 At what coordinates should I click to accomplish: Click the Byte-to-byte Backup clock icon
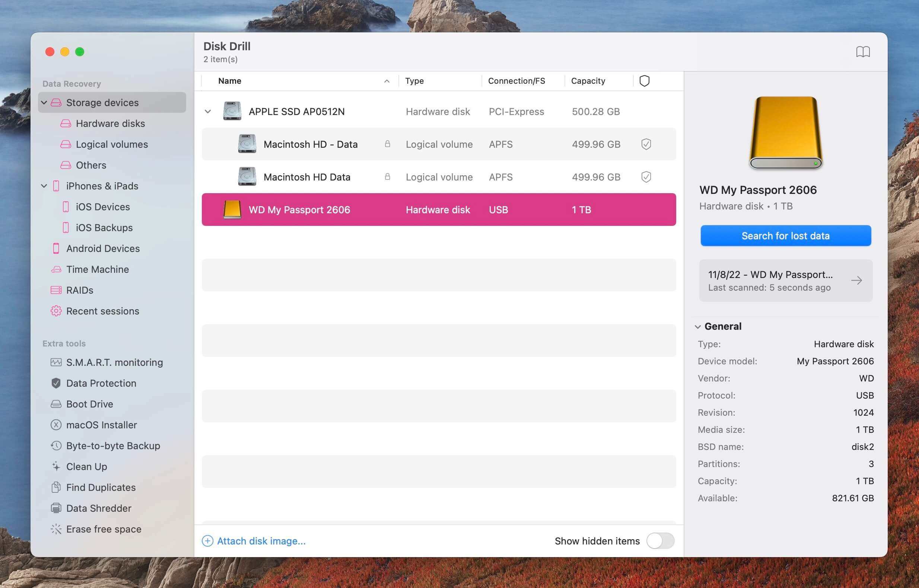point(56,445)
